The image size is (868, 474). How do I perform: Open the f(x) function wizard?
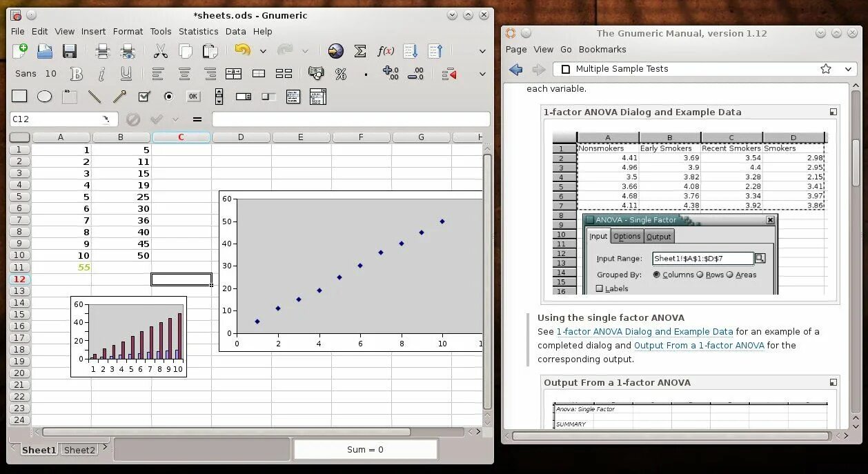coord(386,51)
